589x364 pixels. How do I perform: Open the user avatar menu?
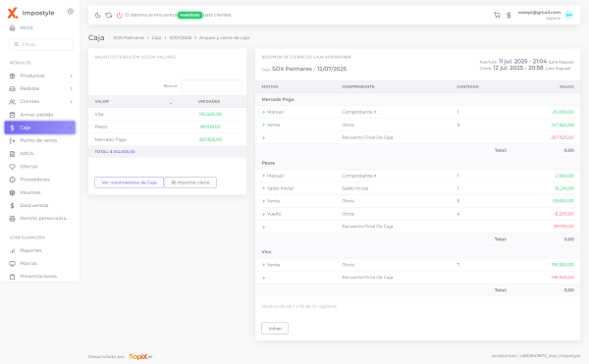(x=568, y=15)
